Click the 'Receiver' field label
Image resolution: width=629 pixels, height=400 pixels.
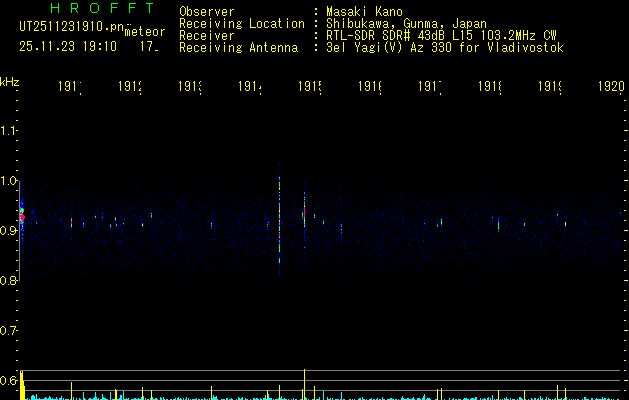207,36
